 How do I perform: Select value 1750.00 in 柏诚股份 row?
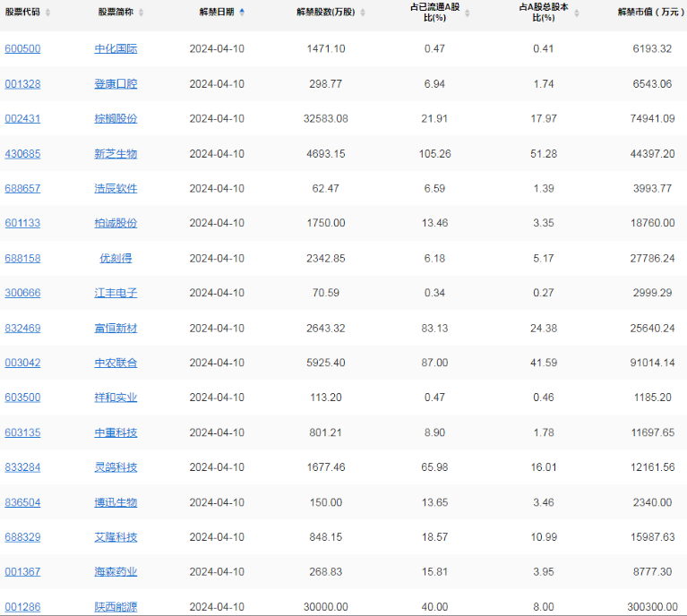tap(326, 223)
